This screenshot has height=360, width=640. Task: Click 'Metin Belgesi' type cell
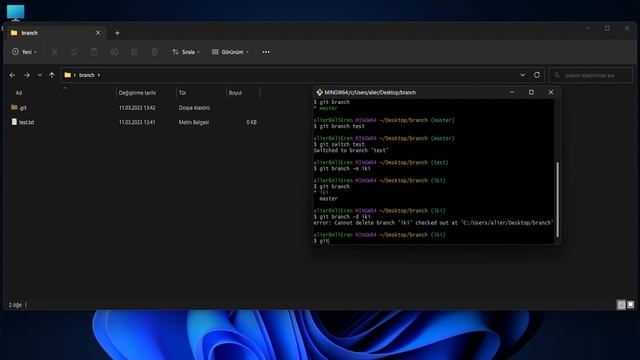point(194,122)
